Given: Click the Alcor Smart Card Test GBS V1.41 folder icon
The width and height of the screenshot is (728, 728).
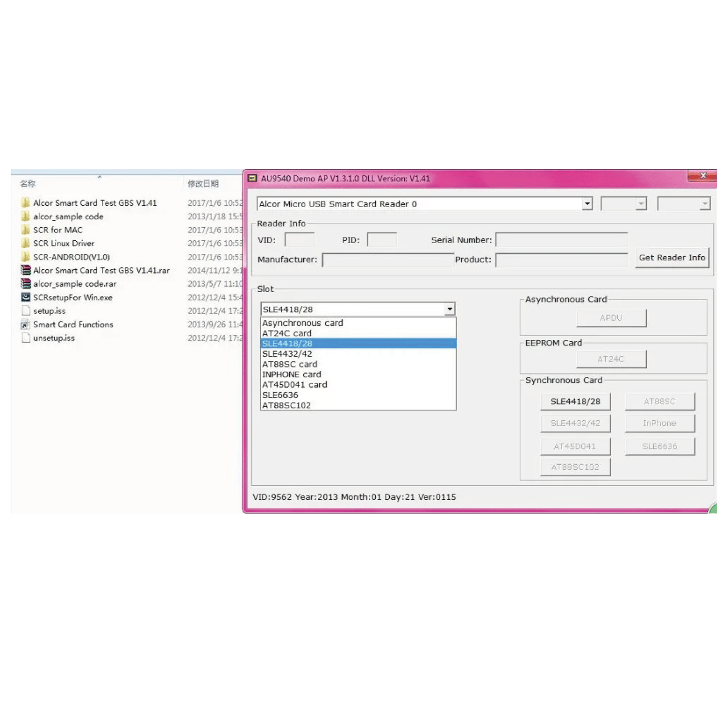Looking at the screenshot, I should click(x=25, y=203).
